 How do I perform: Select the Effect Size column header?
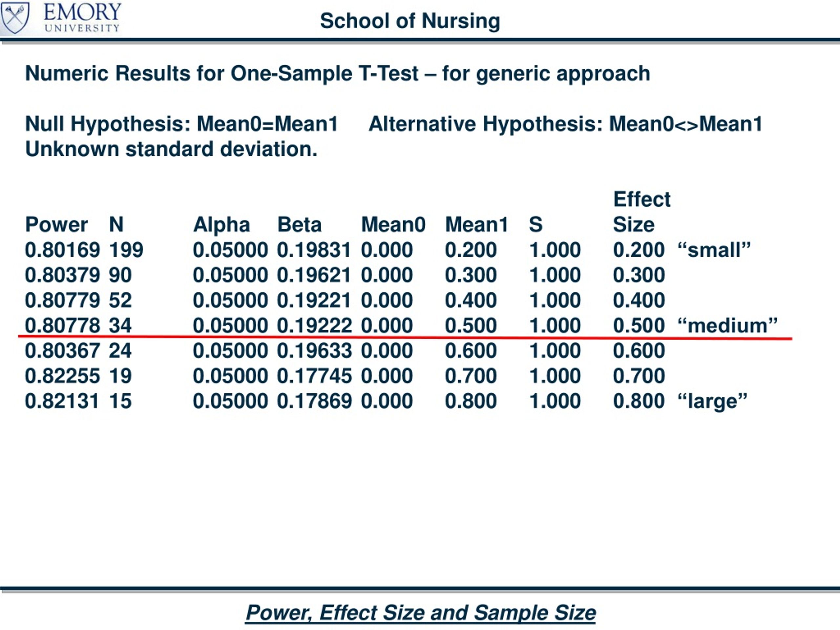[641, 212]
